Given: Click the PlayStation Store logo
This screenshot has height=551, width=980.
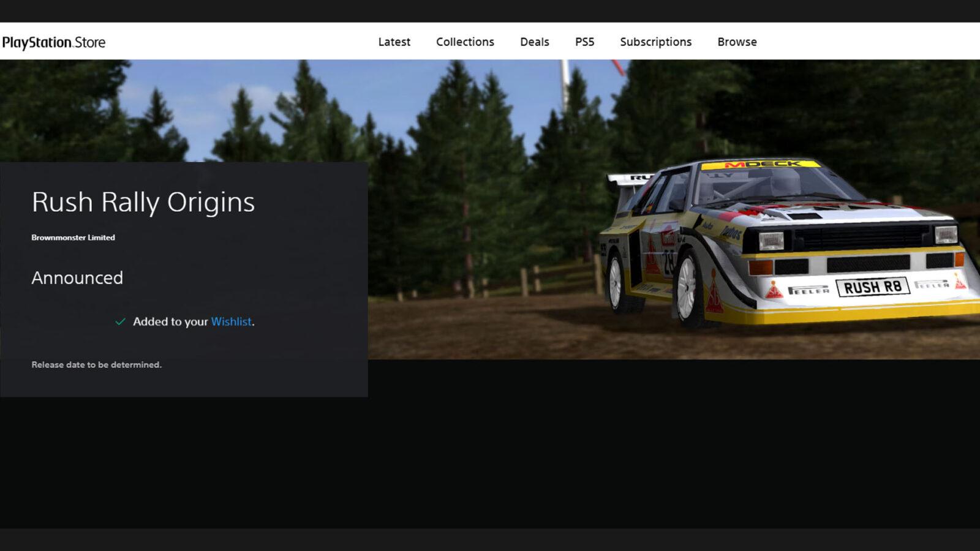Looking at the screenshot, I should pos(54,42).
